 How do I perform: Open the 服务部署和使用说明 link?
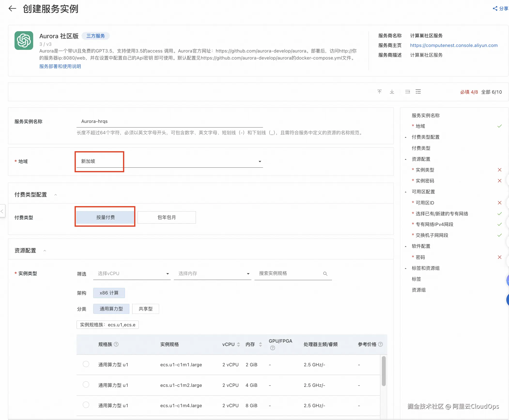click(60, 66)
